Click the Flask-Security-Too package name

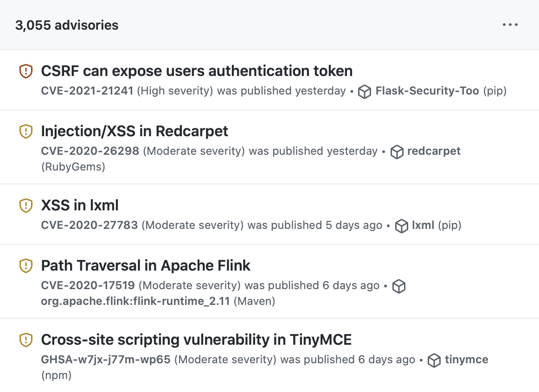click(427, 91)
